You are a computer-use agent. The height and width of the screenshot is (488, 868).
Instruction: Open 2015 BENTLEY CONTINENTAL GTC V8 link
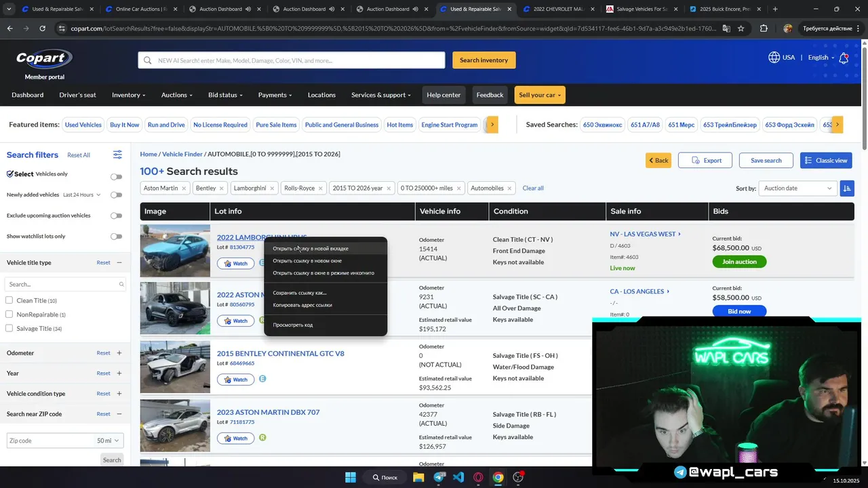pos(281,354)
